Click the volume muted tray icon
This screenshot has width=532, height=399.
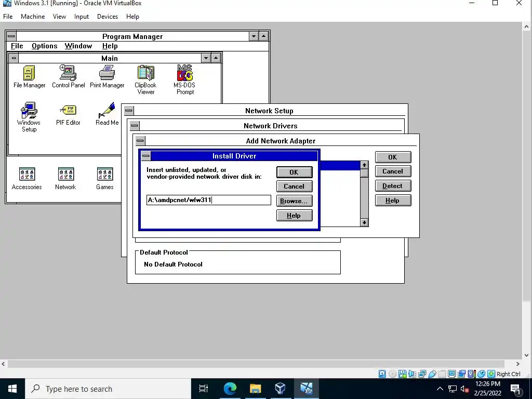(464, 389)
